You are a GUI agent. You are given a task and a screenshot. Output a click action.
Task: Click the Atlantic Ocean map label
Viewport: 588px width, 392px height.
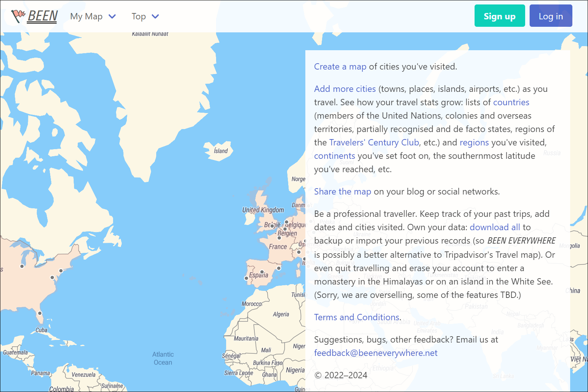[x=163, y=359]
